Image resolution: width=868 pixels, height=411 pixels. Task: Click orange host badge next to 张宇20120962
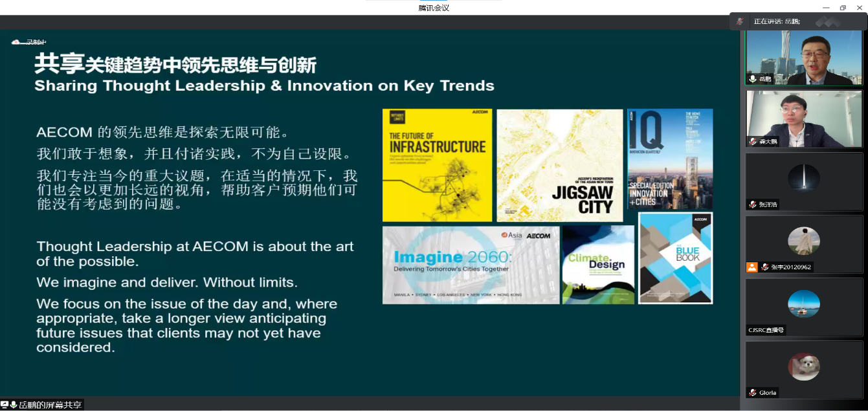(751, 267)
